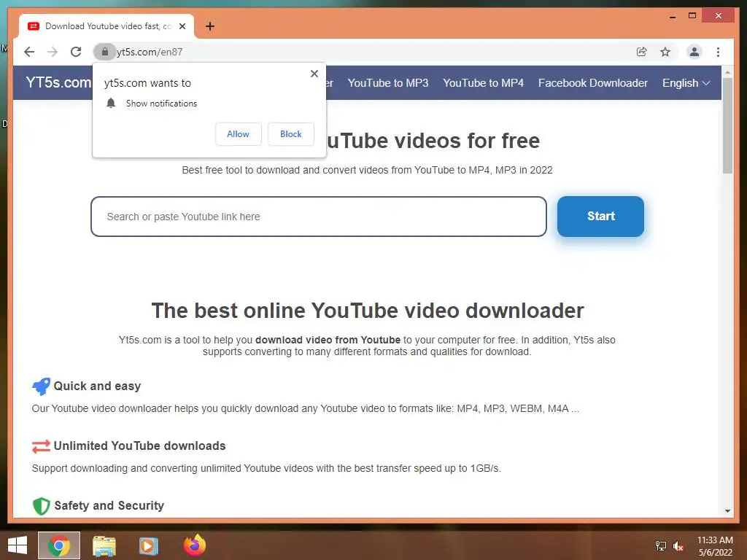
Task: Share this page using the share icon
Action: point(642,52)
